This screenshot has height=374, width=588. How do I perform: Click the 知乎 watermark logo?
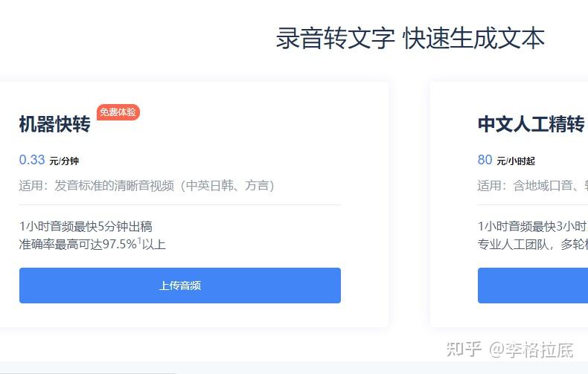click(462, 349)
